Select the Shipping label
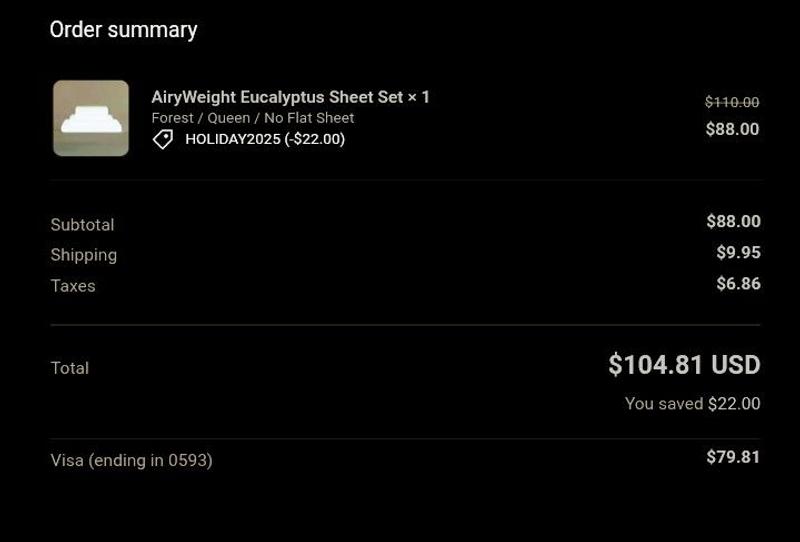Image resolution: width=800 pixels, height=542 pixels. tap(83, 255)
